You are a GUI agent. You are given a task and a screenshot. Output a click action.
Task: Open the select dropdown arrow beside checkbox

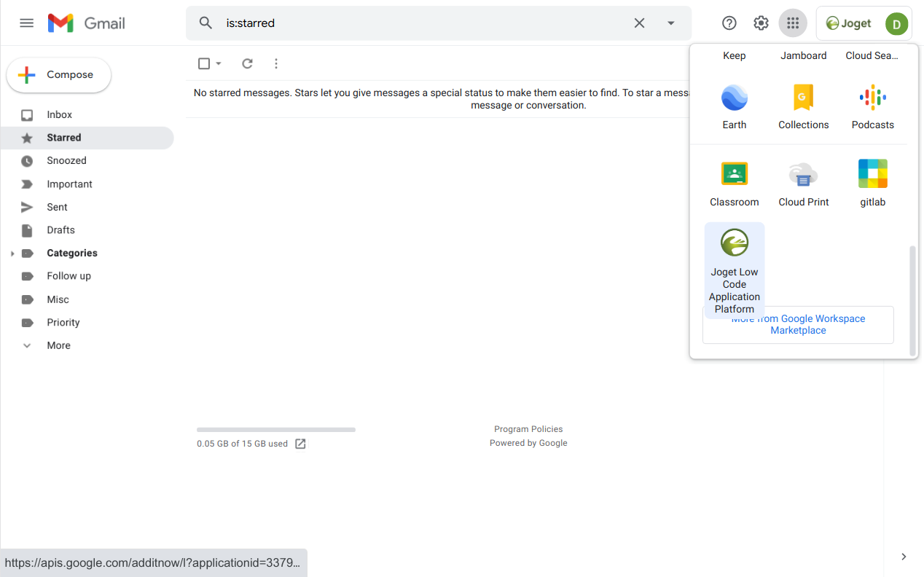point(219,64)
